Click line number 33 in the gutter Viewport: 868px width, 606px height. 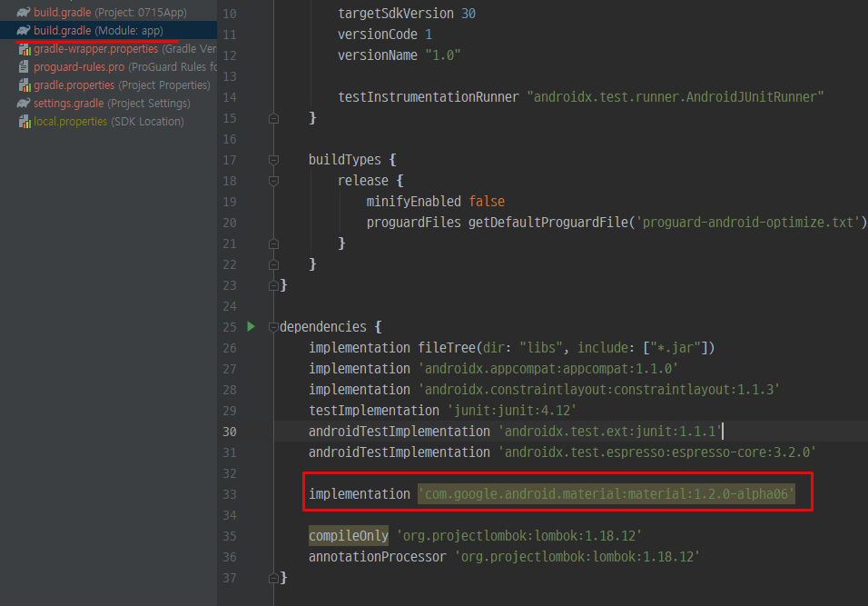pyautogui.click(x=230, y=494)
